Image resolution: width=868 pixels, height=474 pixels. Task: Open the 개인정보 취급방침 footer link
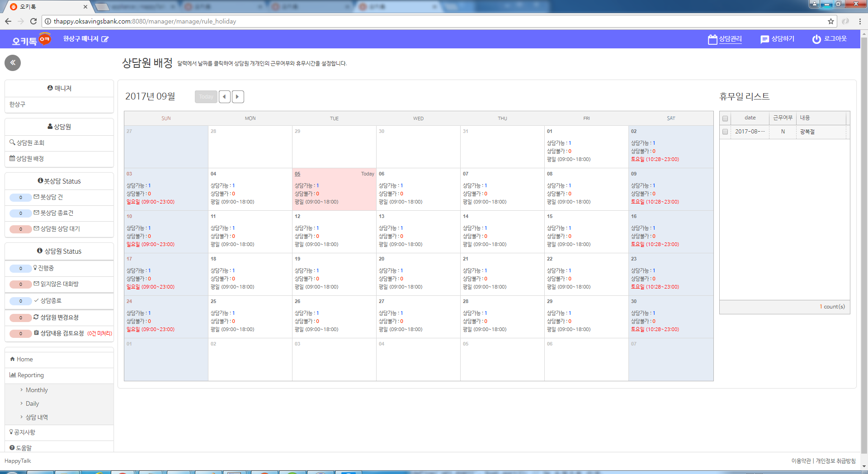pyautogui.click(x=835, y=461)
